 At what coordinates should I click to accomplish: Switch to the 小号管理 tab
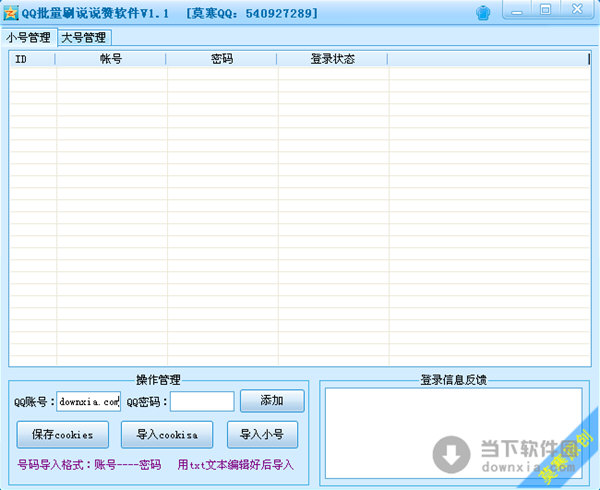[29, 37]
